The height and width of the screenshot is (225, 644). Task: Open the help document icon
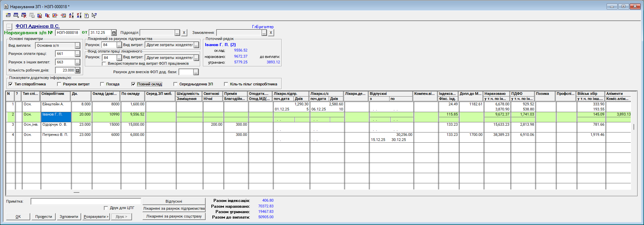tap(87, 15)
